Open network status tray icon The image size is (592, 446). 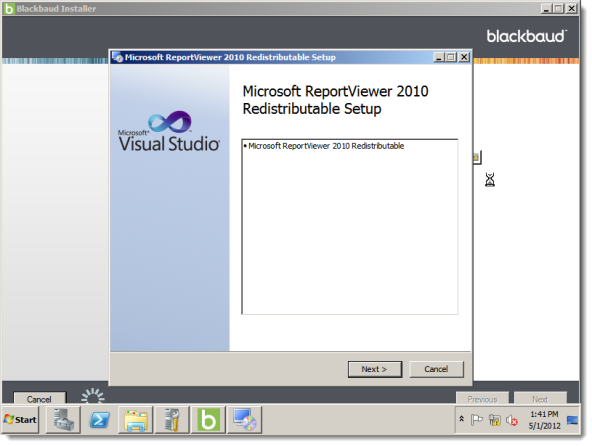point(495,420)
